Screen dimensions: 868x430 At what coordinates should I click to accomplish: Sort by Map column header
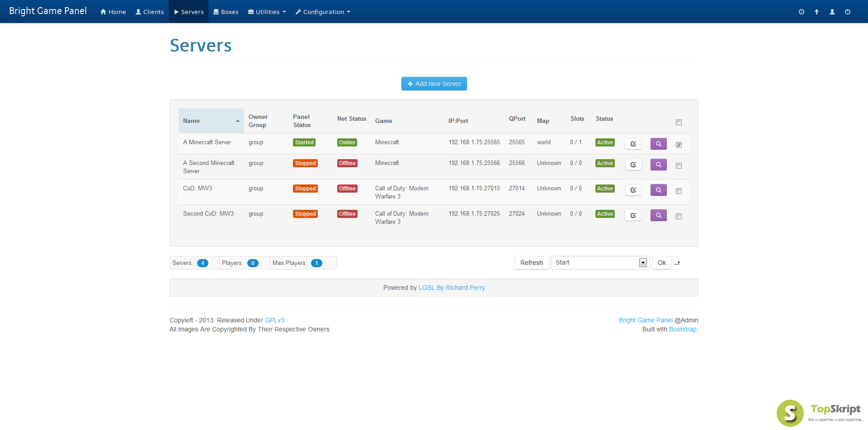(549, 121)
